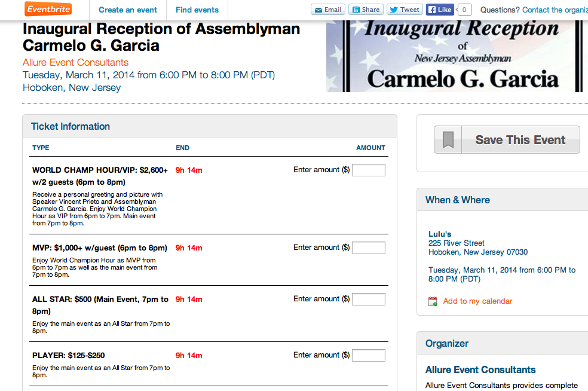Follow the Contact the organizer link

pos(555,10)
